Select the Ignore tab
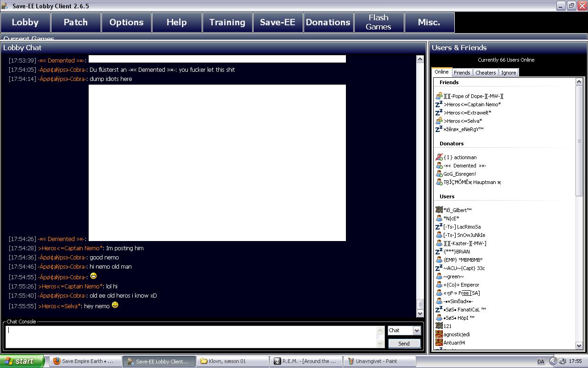 pyautogui.click(x=508, y=73)
